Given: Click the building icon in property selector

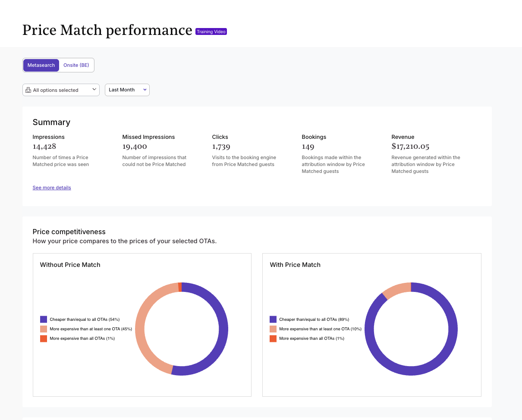Looking at the screenshot, I should coord(28,90).
